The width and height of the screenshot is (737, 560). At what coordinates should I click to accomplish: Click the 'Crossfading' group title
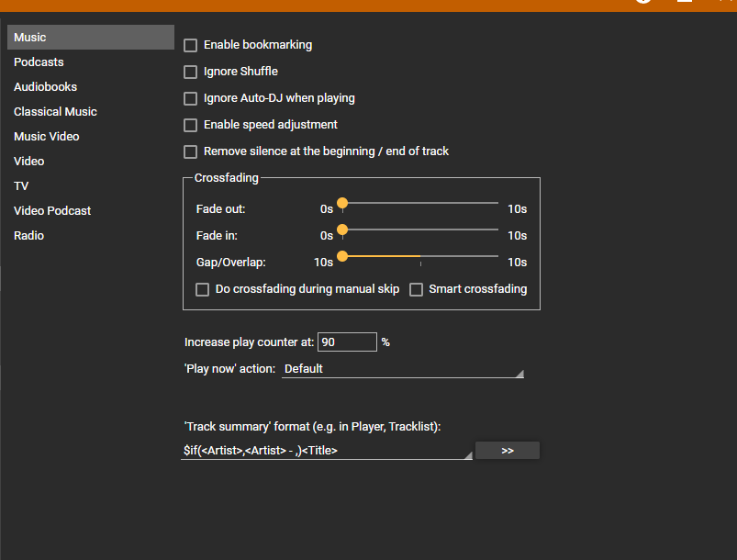tap(227, 178)
